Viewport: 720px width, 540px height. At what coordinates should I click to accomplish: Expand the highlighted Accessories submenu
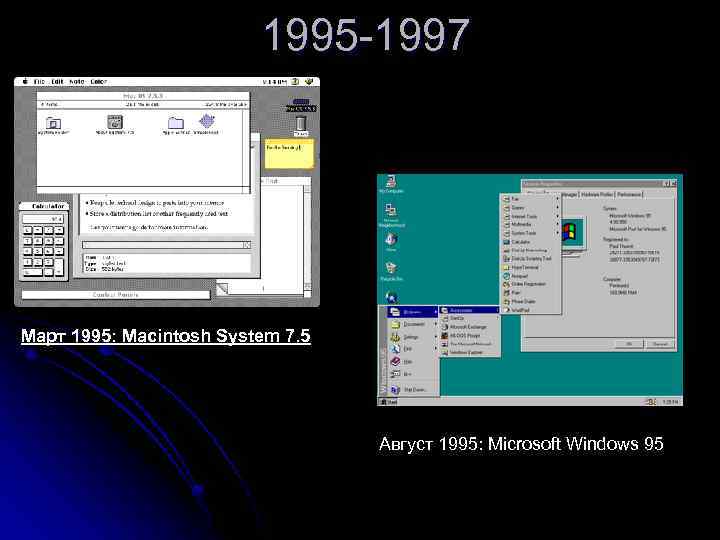pos(470,310)
